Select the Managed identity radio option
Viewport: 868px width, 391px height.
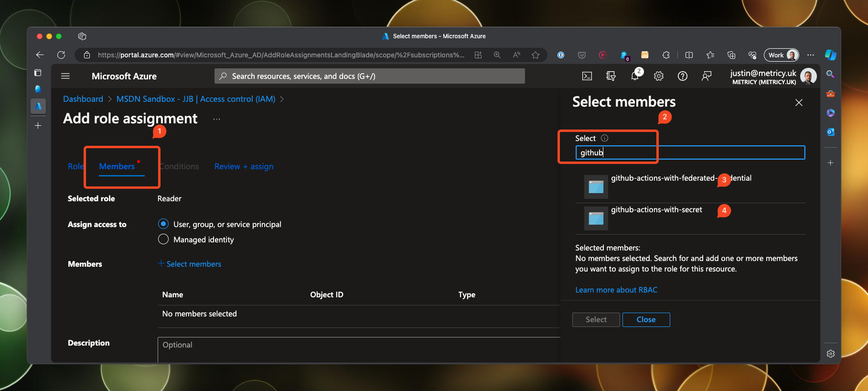(x=163, y=239)
